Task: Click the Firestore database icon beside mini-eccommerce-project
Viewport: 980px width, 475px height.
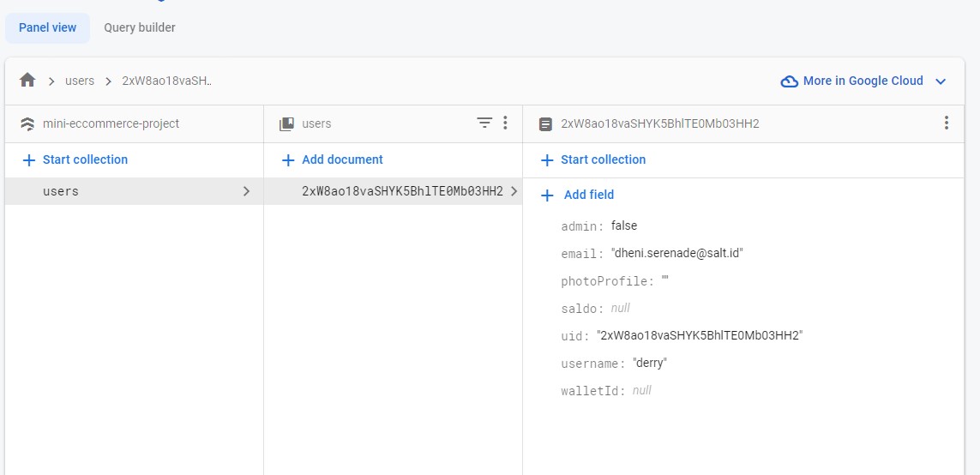Action: click(27, 123)
